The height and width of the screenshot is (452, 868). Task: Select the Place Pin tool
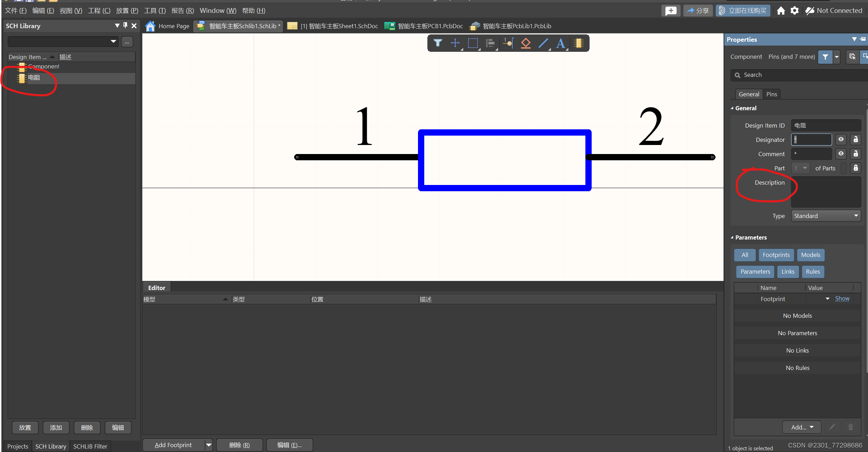click(x=508, y=43)
